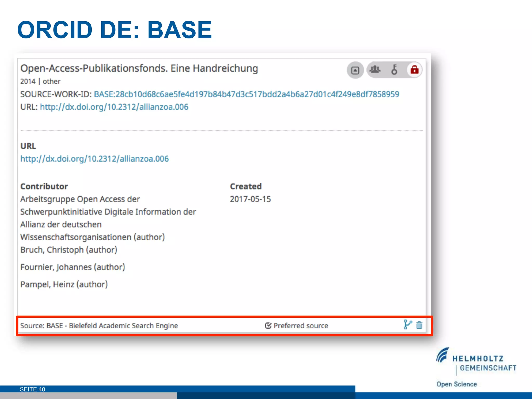Click contributor 'Fournier, Johannes (author)'
This screenshot has width=532, height=399.
73,267
